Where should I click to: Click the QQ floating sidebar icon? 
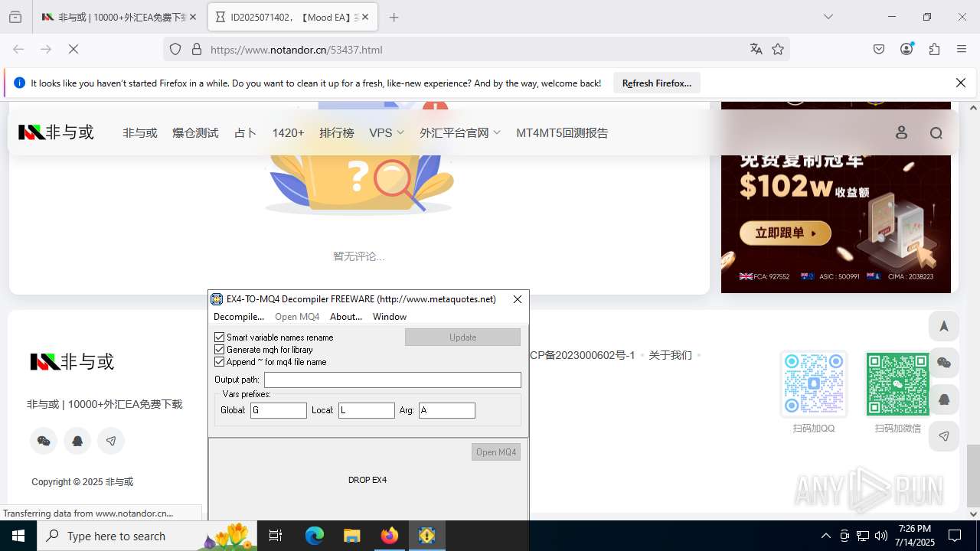pos(944,399)
